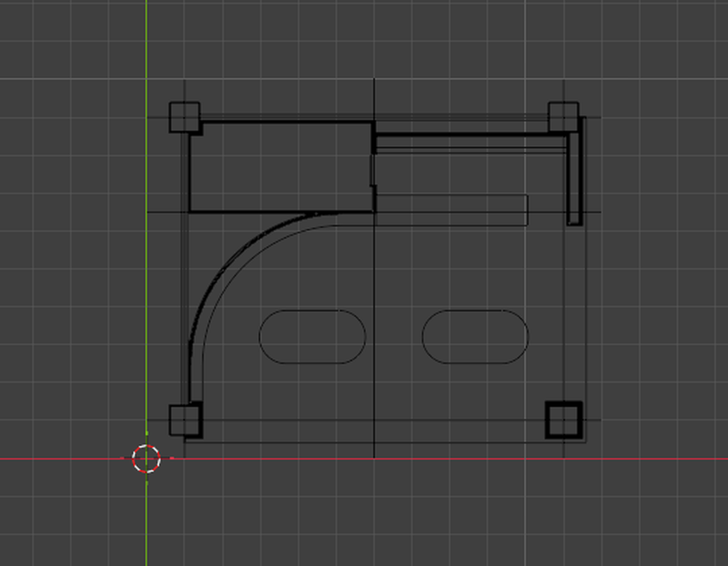Click the 3D cursor at the origin

tap(146, 458)
